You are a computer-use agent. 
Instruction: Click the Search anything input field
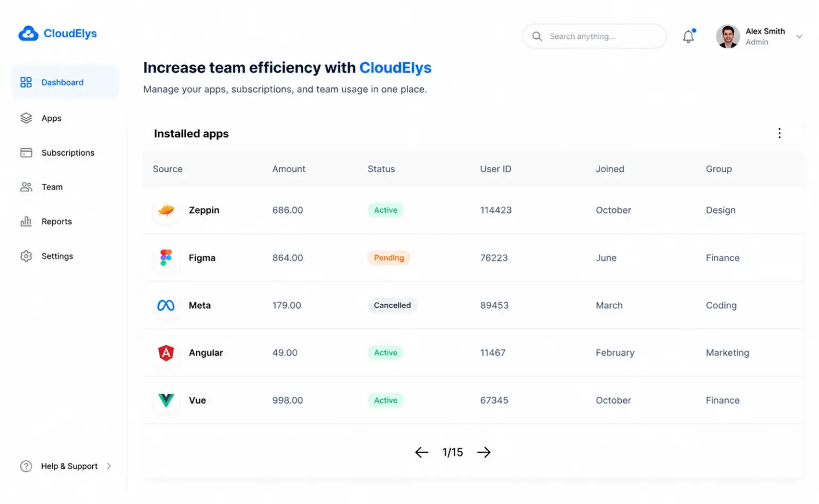pyautogui.click(x=595, y=36)
